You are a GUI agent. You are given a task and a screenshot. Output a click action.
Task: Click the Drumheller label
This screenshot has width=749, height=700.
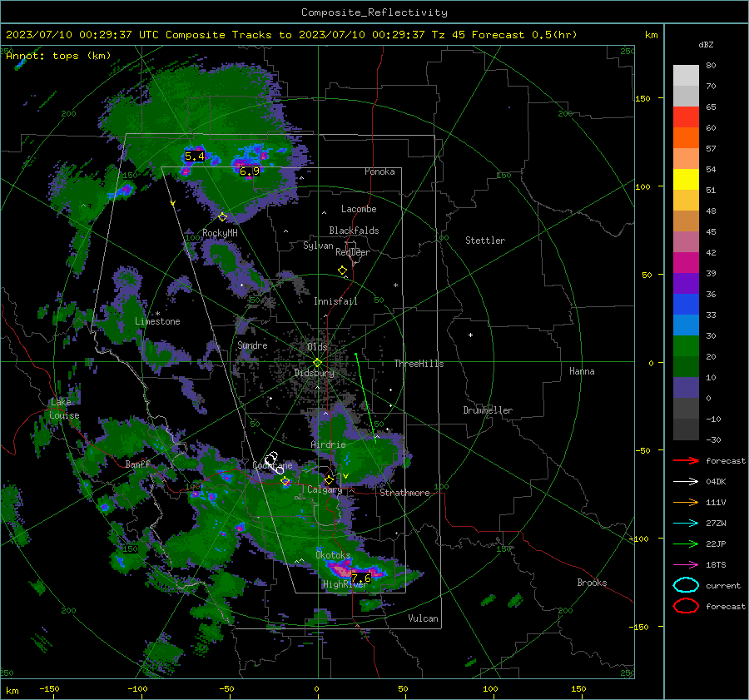488,410
